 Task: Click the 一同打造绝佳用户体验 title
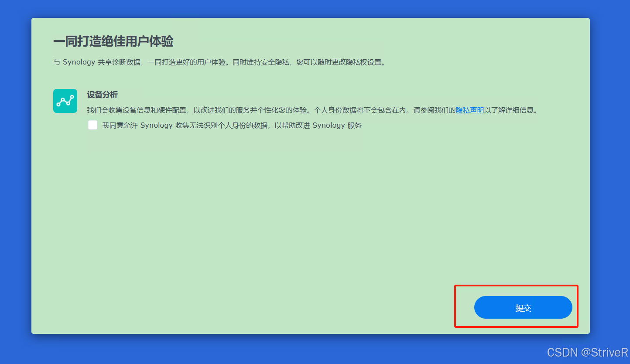pos(113,41)
